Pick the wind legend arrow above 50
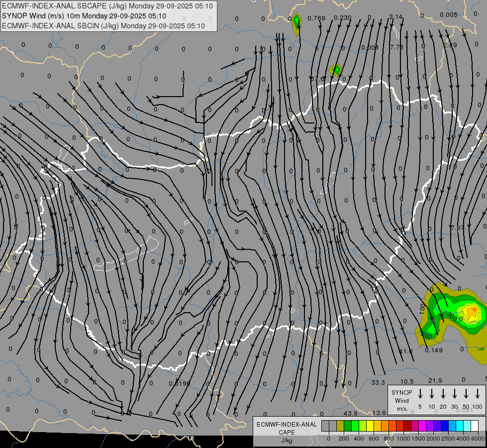Viewport: 487px width, 448px height. click(x=466, y=393)
